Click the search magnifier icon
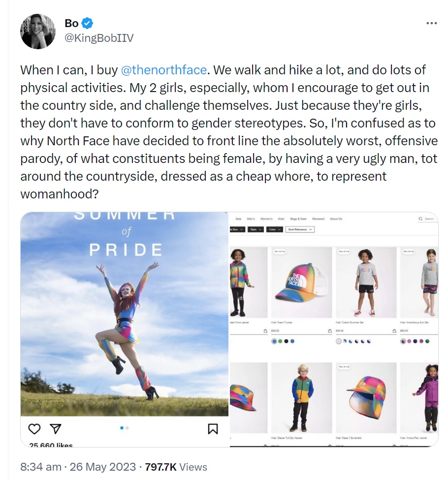The image size is (448, 481). 420,219
